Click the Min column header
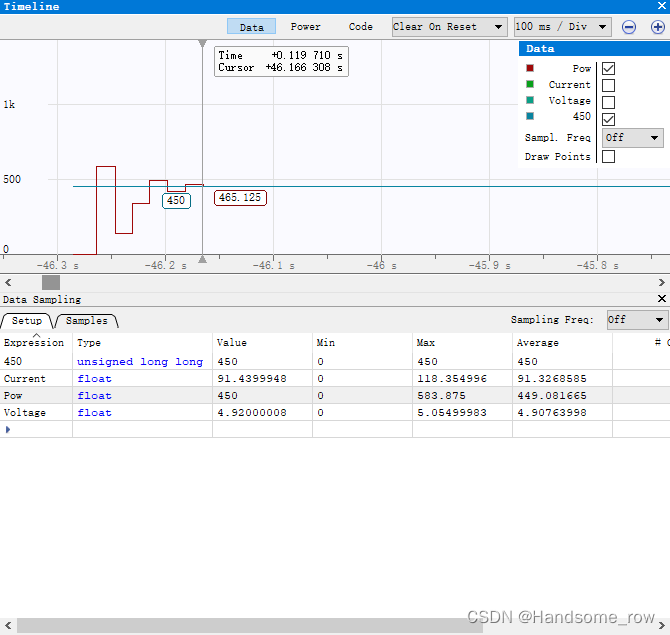670x635 pixels. tap(362, 342)
